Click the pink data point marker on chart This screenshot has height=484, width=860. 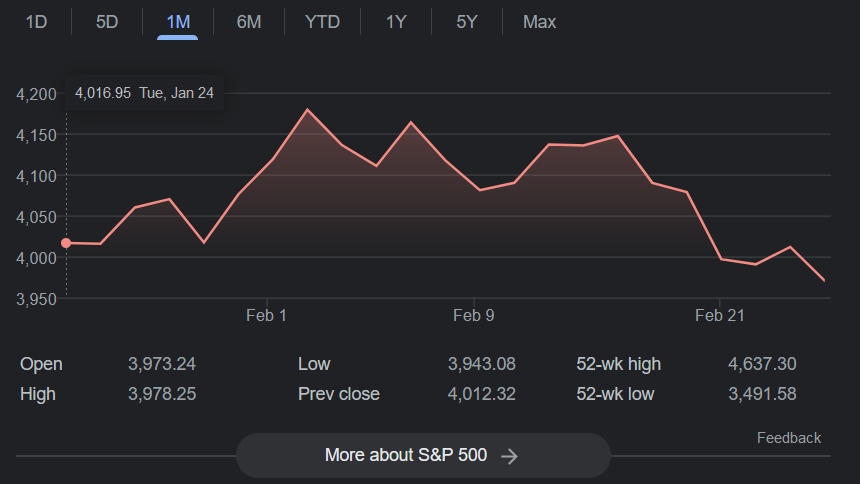click(66, 243)
